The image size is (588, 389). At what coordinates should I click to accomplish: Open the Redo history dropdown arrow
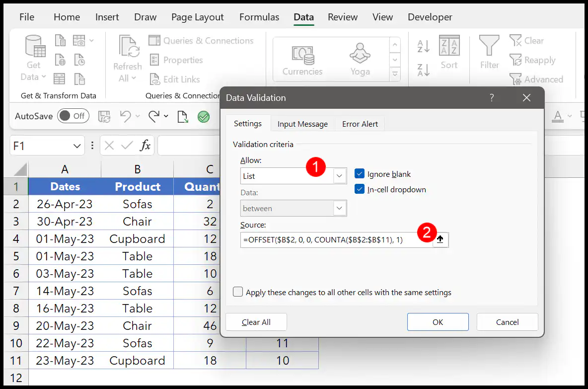pos(166,116)
